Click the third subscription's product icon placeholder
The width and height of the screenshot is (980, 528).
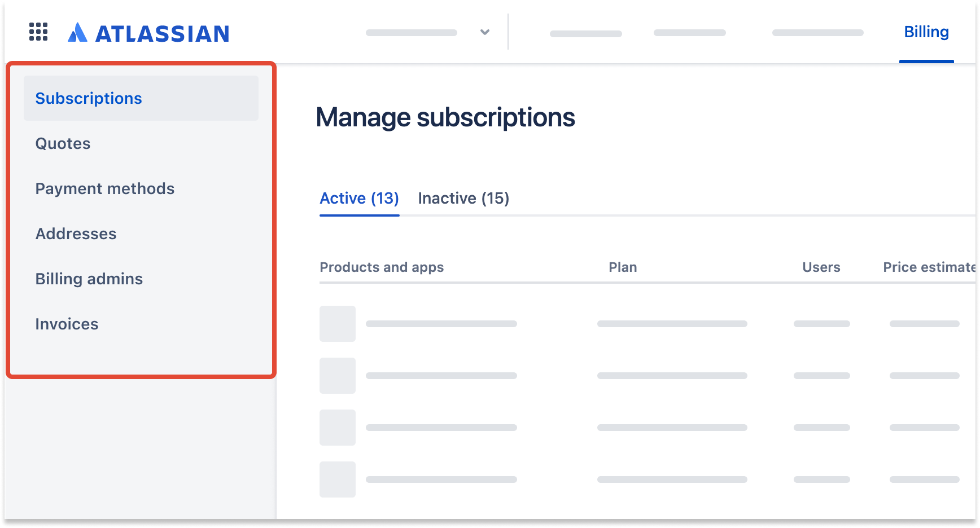tap(338, 428)
